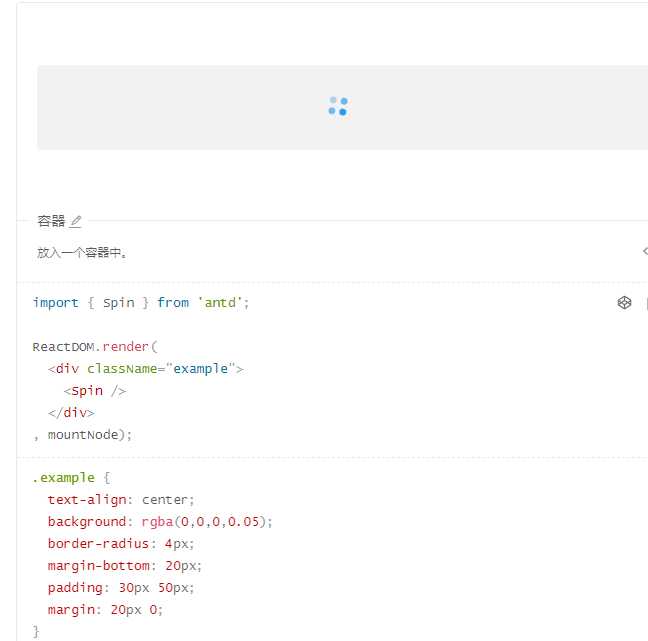Image resolution: width=648 pixels, height=641 pixels.
Task: Click the 容器 demo title
Action: [51, 221]
